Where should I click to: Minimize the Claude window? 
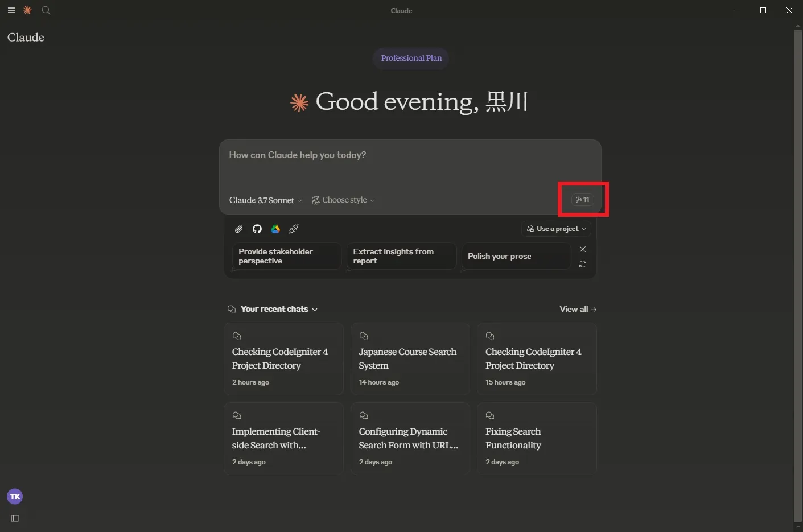point(737,10)
